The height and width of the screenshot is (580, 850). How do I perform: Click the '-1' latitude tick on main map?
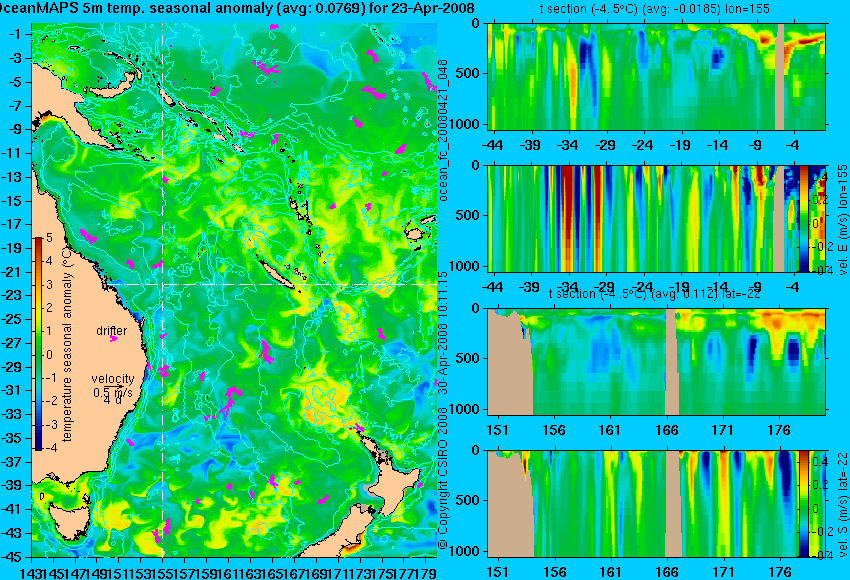[x=15, y=34]
